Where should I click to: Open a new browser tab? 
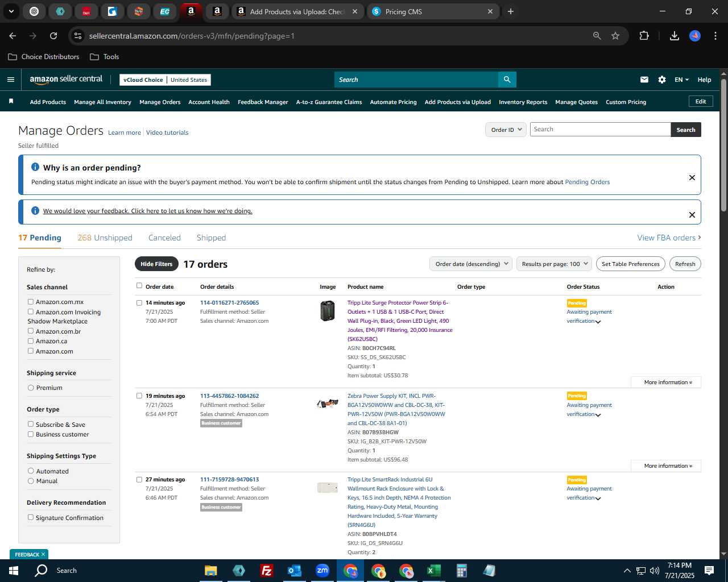pos(511,11)
